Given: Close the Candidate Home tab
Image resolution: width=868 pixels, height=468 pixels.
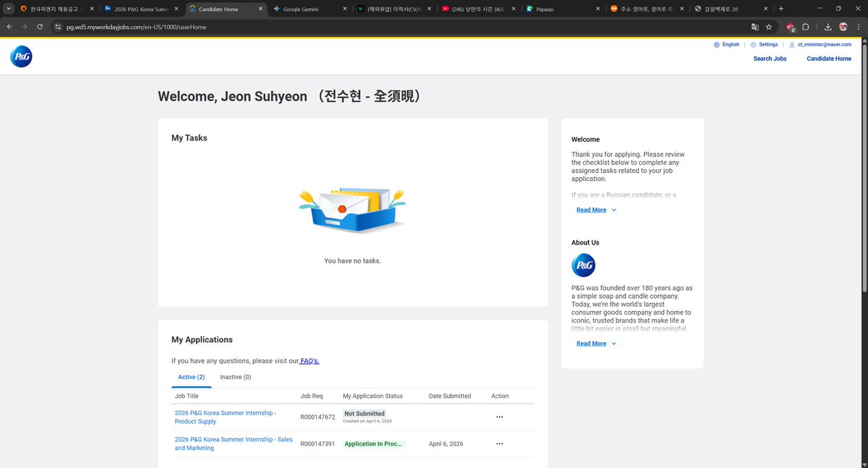Looking at the screenshot, I should click(260, 9).
